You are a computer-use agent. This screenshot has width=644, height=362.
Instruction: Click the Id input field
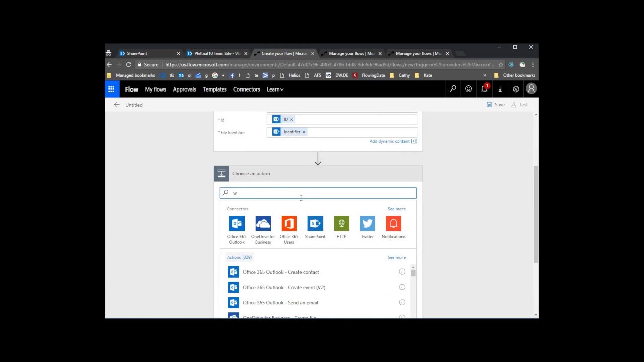[342, 119]
